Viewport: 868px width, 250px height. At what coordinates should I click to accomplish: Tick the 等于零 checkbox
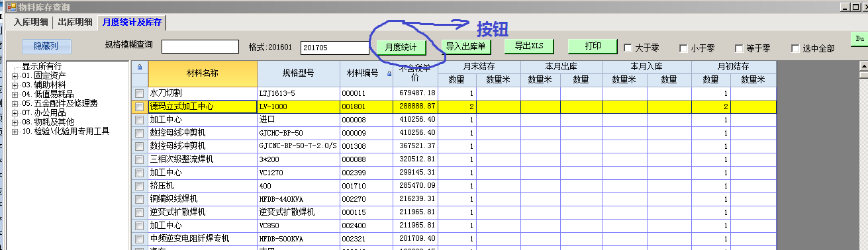(739, 48)
